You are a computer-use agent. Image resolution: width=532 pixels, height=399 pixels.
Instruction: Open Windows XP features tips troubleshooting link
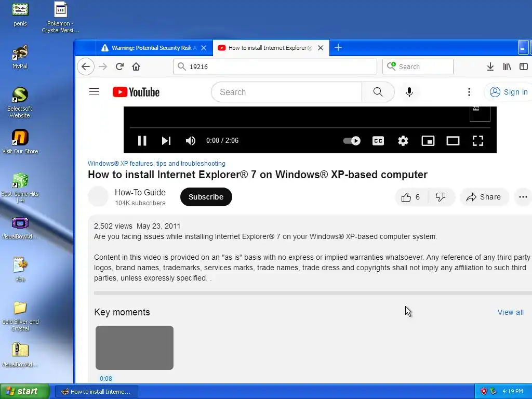tap(156, 164)
